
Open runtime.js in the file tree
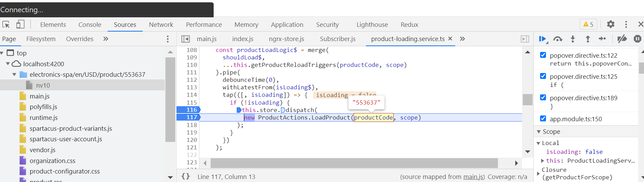(x=43, y=117)
